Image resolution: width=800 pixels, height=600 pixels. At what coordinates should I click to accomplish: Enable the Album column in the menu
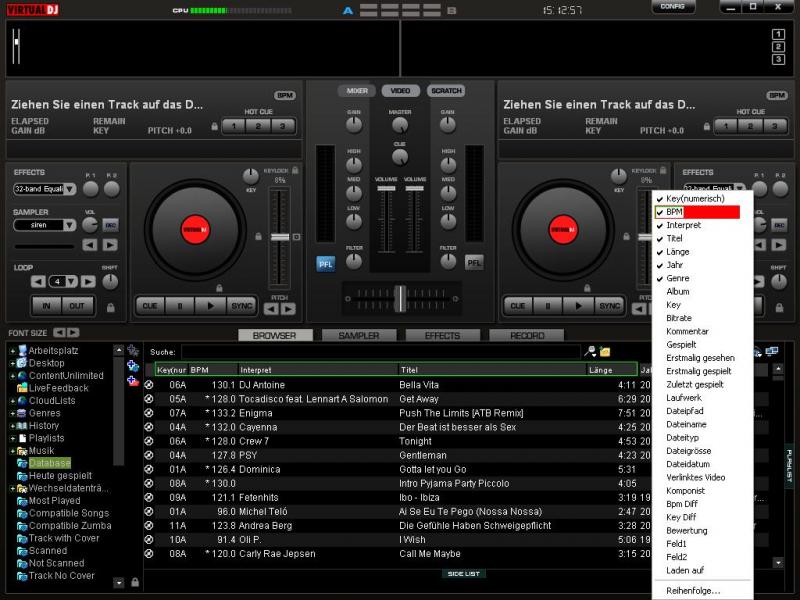[678, 292]
